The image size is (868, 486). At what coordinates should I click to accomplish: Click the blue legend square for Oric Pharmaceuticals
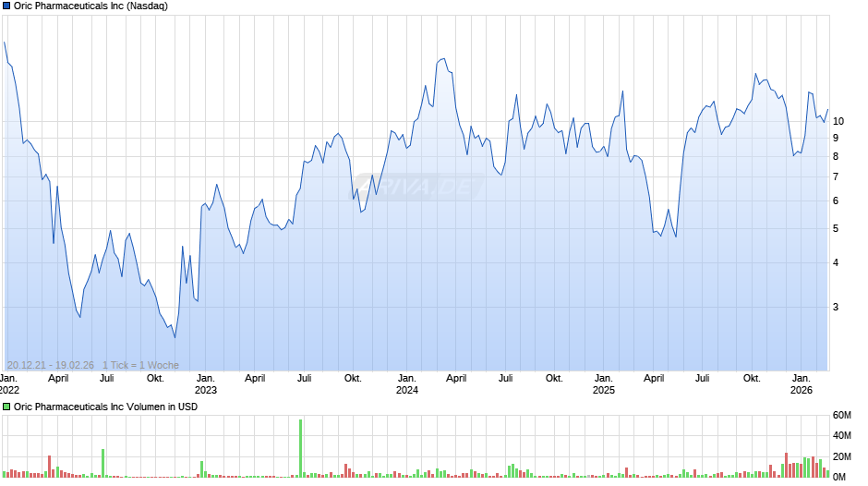point(6,6)
